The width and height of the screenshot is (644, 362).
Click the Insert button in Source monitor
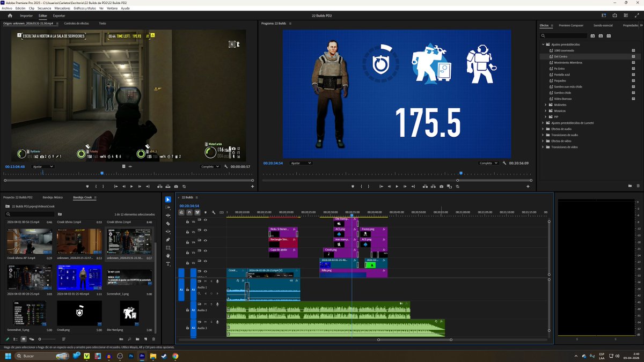point(160,187)
